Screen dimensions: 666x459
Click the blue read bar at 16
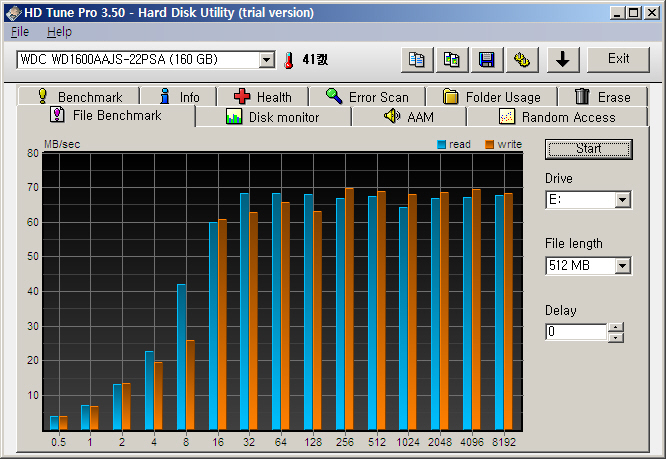(x=213, y=326)
